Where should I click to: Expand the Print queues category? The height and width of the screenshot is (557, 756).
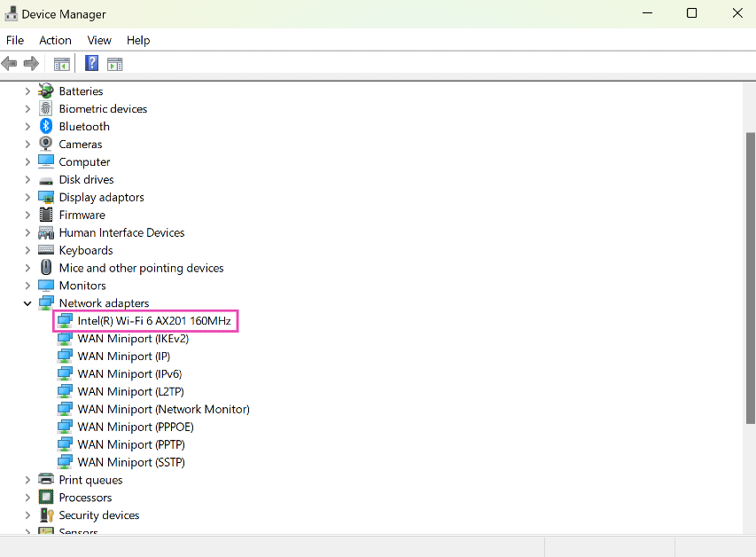tap(27, 480)
